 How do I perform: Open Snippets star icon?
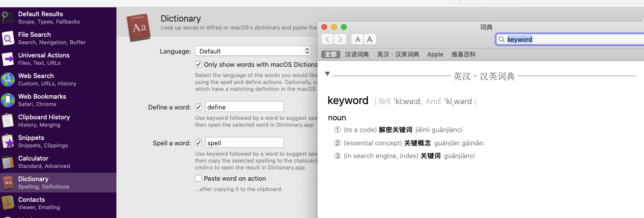pyautogui.click(x=8, y=141)
